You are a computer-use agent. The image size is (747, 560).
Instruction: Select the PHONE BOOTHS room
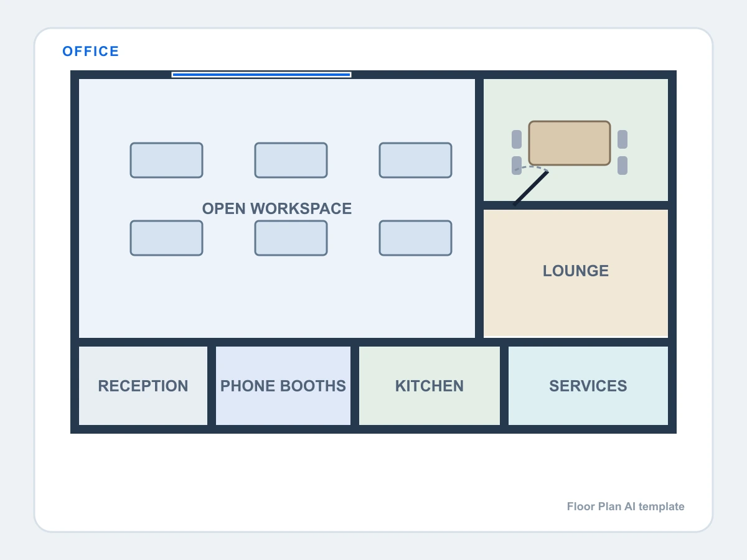click(283, 386)
